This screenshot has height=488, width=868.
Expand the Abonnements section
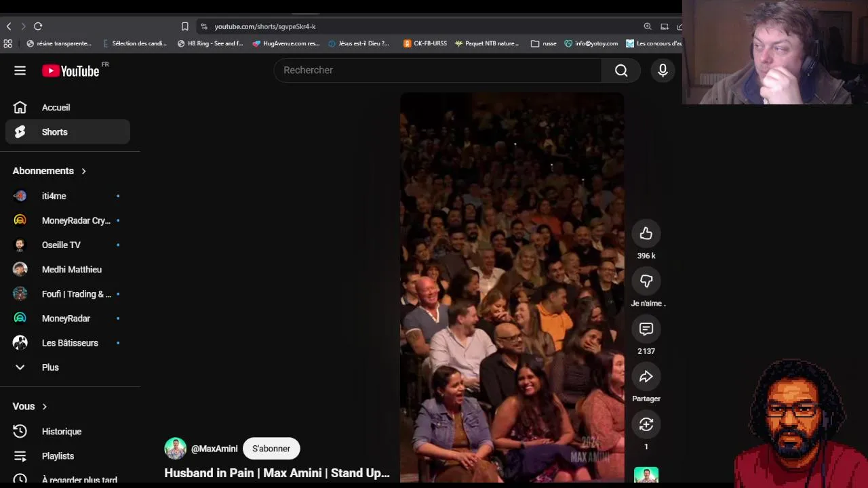(50, 171)
